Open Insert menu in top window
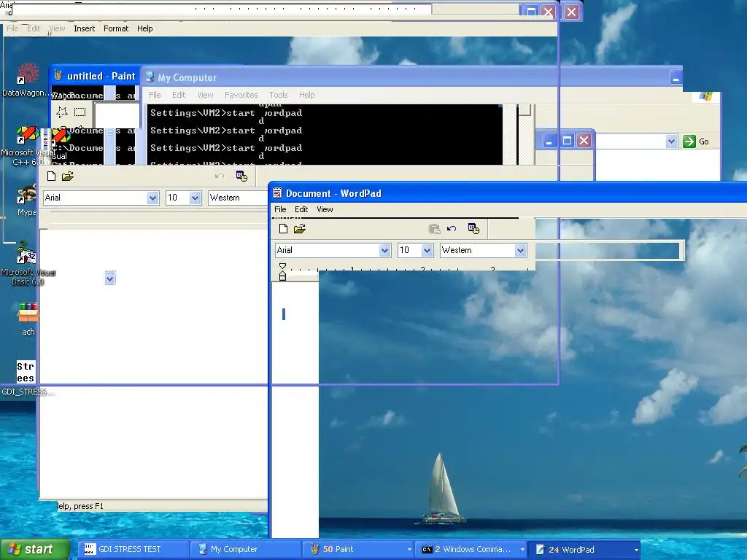Image resolution: width=747 pixels, height=560 pixels. (x=85, y=28)
